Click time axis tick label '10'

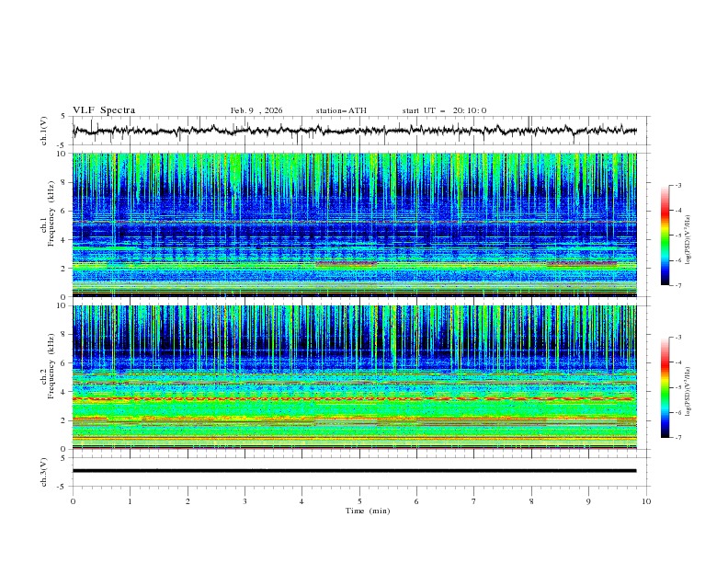coord(646,501)
